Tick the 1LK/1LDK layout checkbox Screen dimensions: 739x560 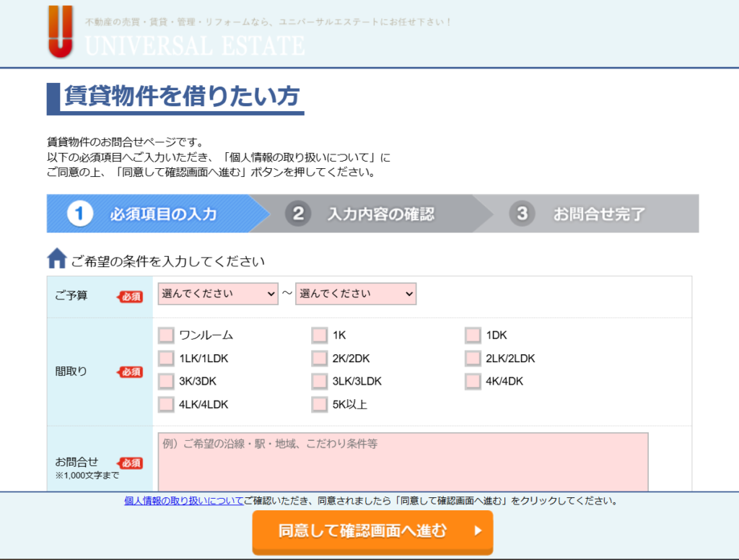point(166,359)
